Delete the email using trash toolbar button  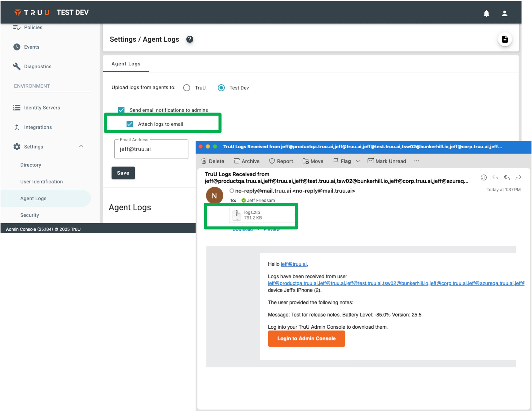pos(212,161)
